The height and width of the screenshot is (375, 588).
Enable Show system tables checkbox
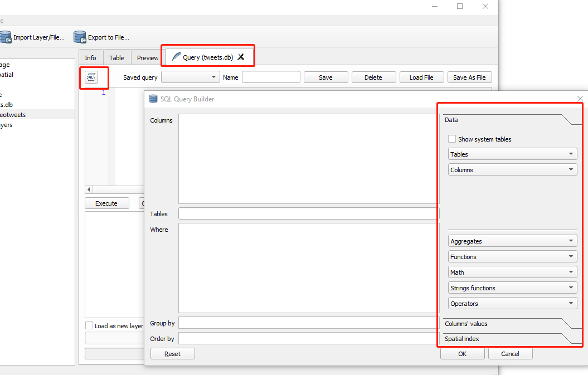[452, 139]
